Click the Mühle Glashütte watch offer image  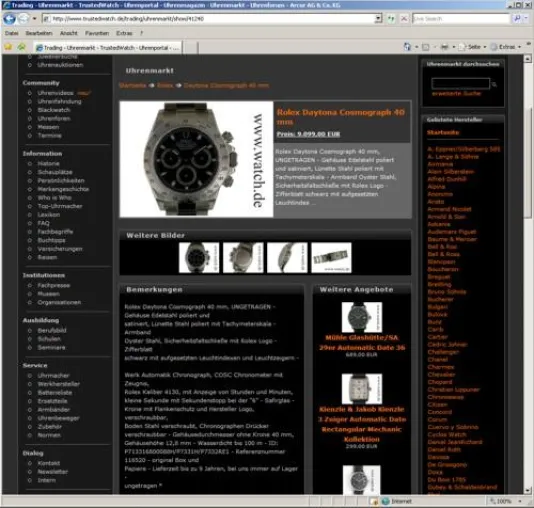point(362,317)
